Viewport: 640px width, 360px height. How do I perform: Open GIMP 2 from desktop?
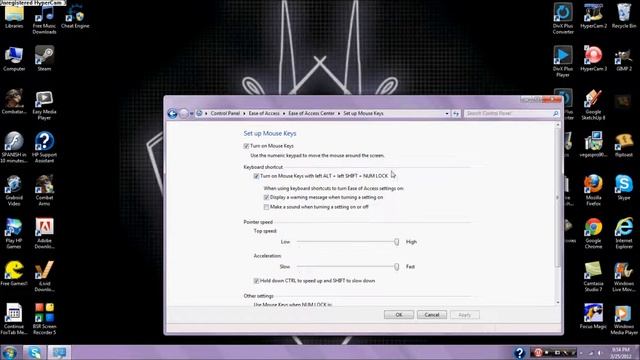[x=624, y=60]
